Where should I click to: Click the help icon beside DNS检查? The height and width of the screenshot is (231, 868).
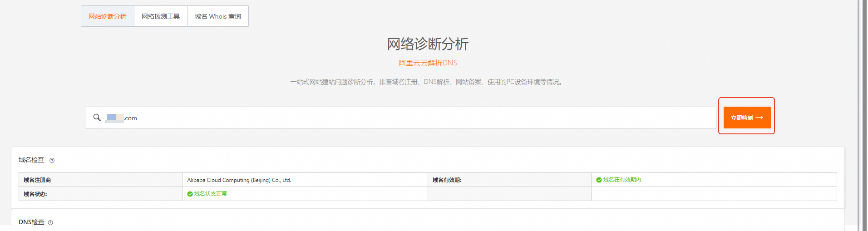click(x=50, y=222)
